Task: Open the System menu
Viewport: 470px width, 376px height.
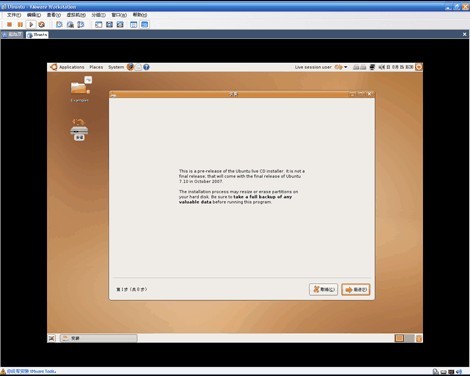Action: (x=116, y=67)
